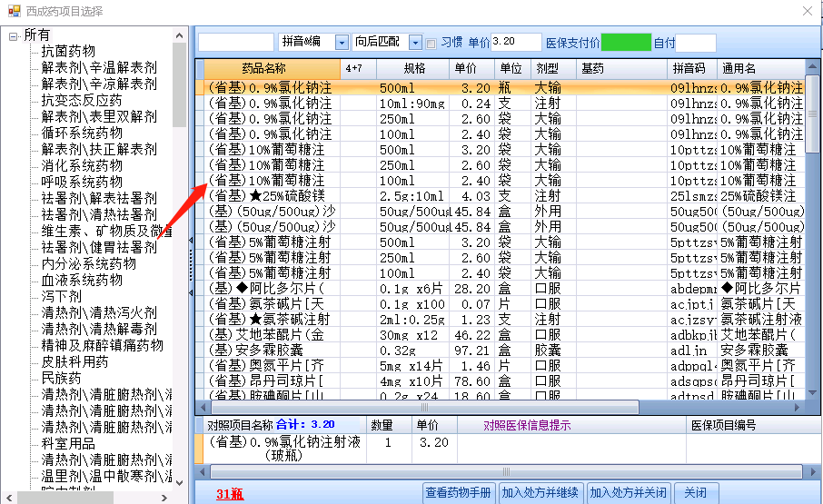Select the 循环系统药物 category
Screen dimensions: 823x504
click(82, 133)
